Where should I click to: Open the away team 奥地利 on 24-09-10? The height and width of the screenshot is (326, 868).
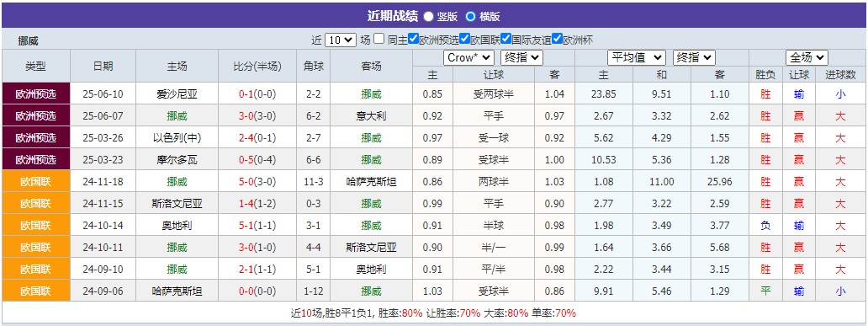(x=372, y=270)
